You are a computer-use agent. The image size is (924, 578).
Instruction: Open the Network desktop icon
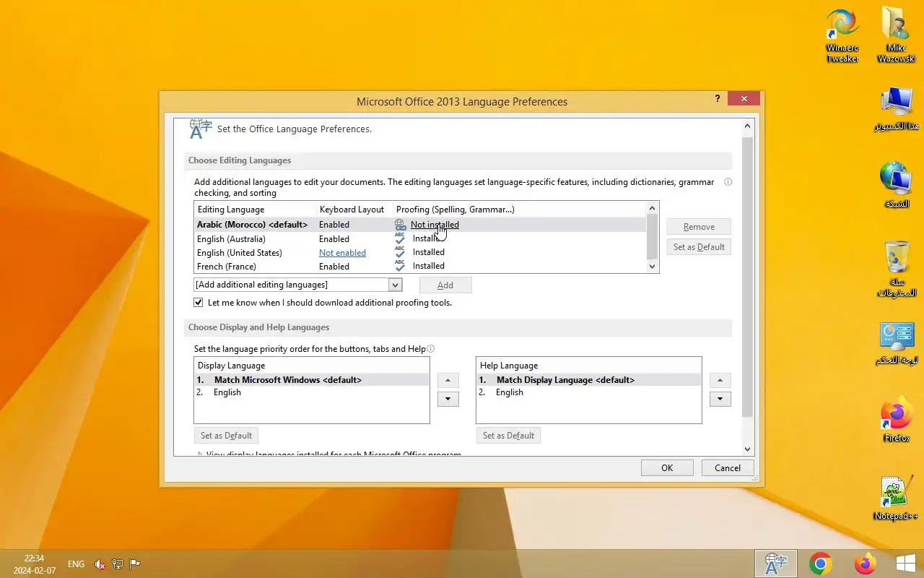coord(897,185)
